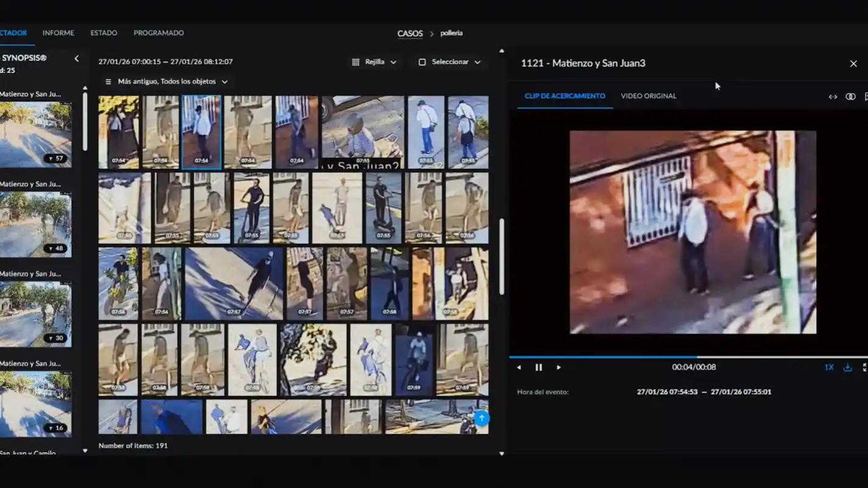Go to CASOS breadcrumb link
The width and height of the screenshot is (868, 488).
(410, 33)
